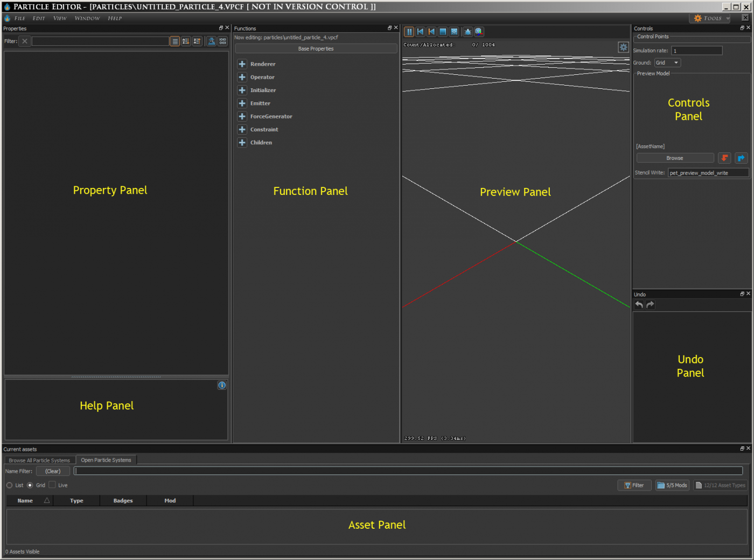This screenshot has width=754, height=560.
Task: Open the Ground dropdown in Controls panel
Action: click(x=667, y=62)
